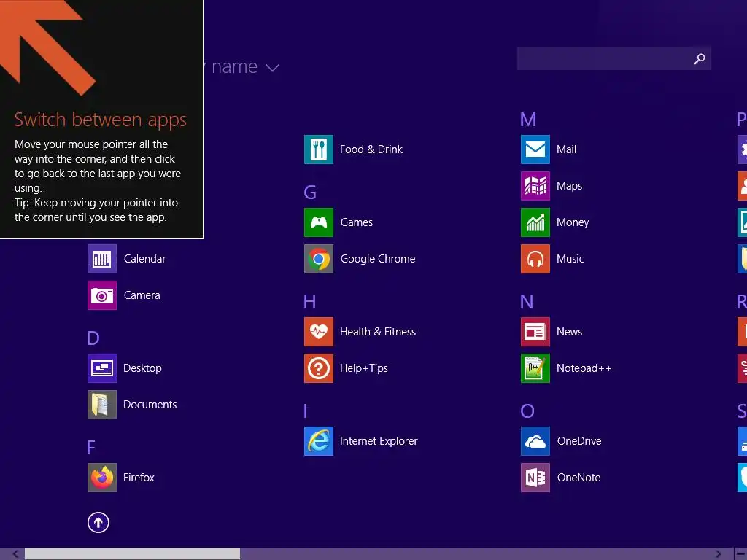Jump to the letter H group header
Viewport: 747px width, 560px height.
pos(309,302)
